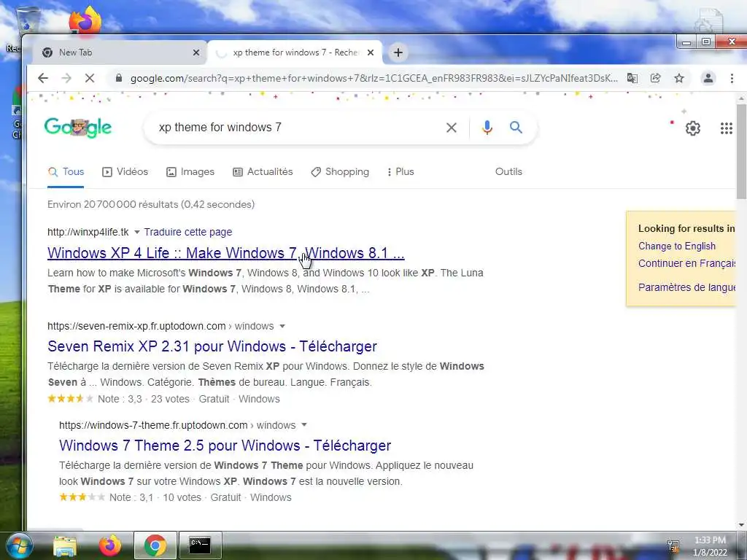Start voice search with the microphone icon
747x560 pixels.
click(487, 127)
